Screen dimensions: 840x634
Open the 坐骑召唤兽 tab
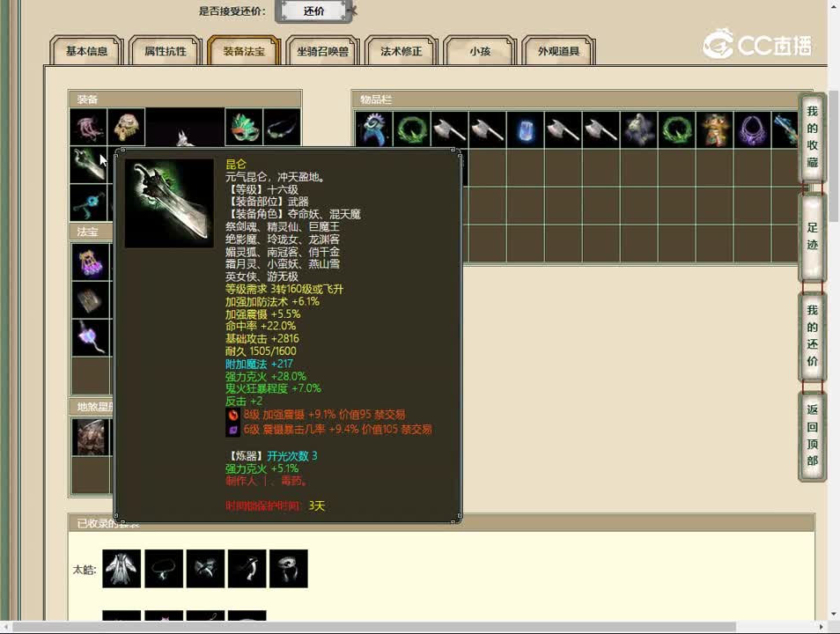coord(323,51)
